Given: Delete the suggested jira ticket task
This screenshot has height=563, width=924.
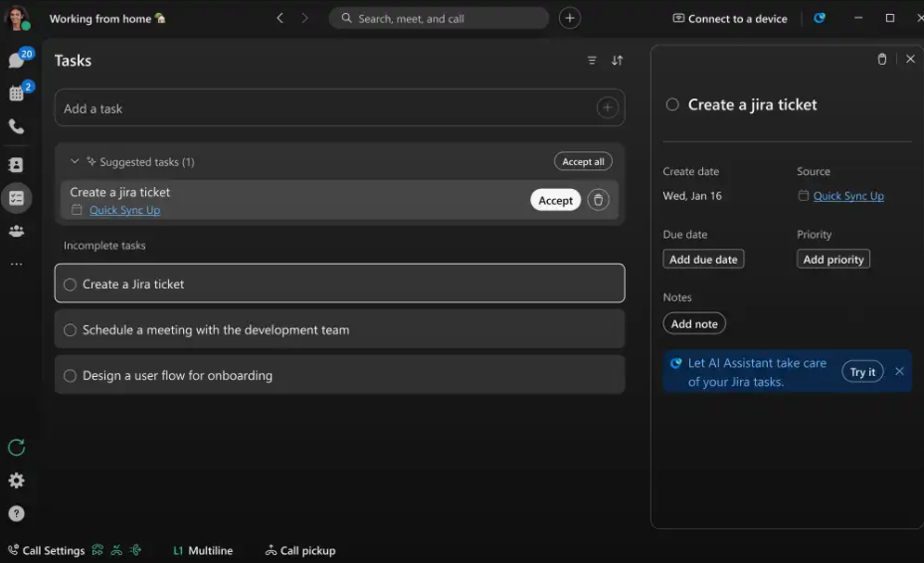Looking at the screenshot, I should (598, 200).
